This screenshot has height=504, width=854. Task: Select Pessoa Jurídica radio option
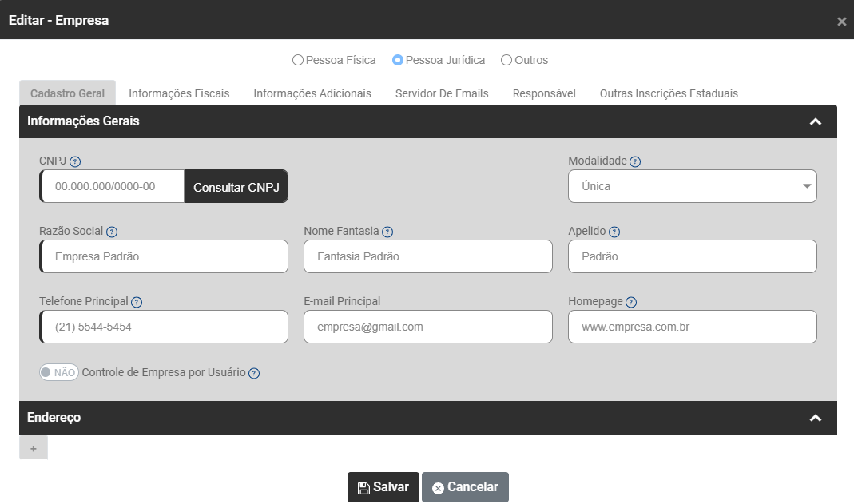[x=398, y=61]
